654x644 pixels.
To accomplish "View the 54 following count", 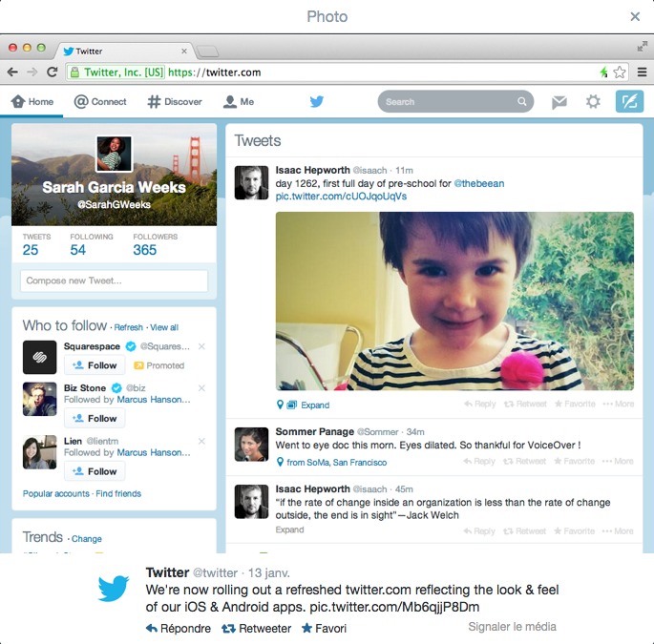I will 78,250.
